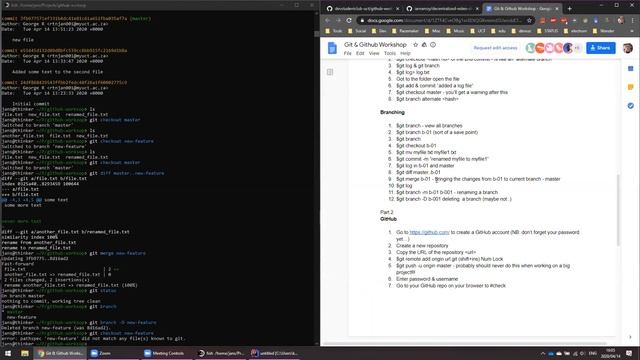This screenshot has width=640, height=360.
Task: Open File Explorer from the taskbar
Action: click(25, 353)
